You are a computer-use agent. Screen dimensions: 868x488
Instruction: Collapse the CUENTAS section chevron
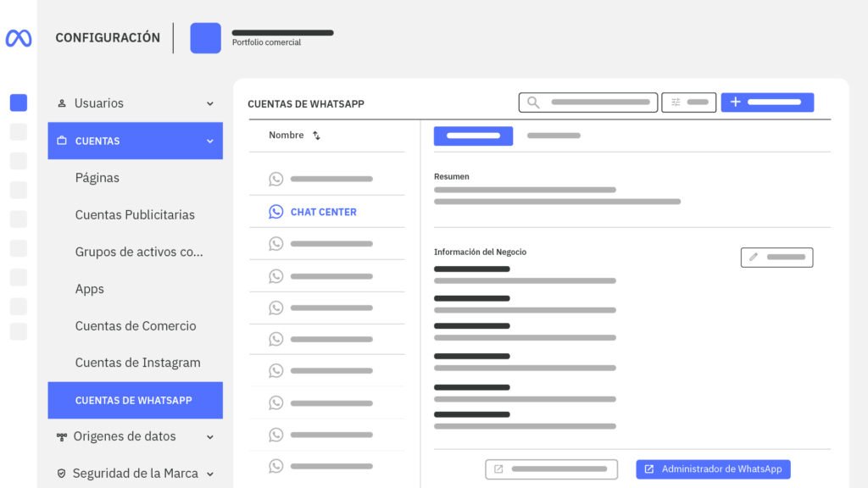click(x=210, y=141)
